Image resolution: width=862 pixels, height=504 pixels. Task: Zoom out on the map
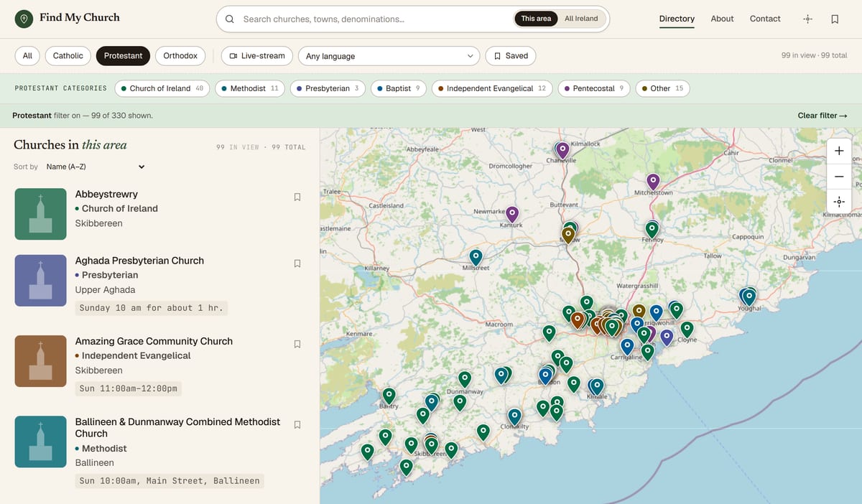839,176
